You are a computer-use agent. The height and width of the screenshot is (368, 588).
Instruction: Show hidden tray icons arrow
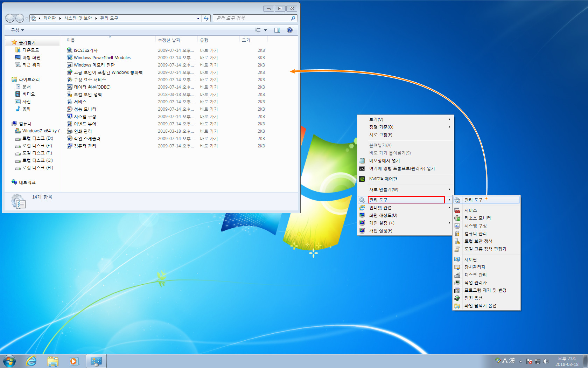pos(520,361)
